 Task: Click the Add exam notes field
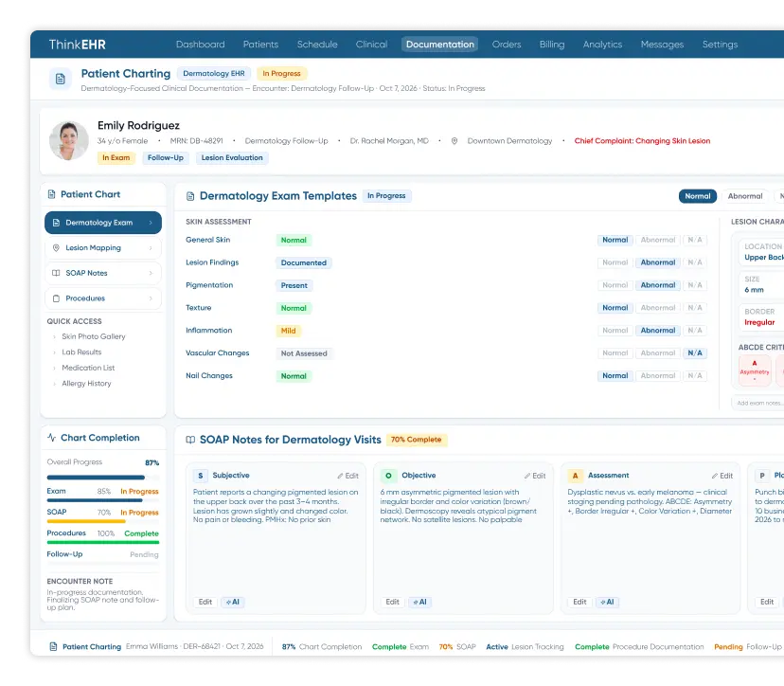click(x=757, y=404)
